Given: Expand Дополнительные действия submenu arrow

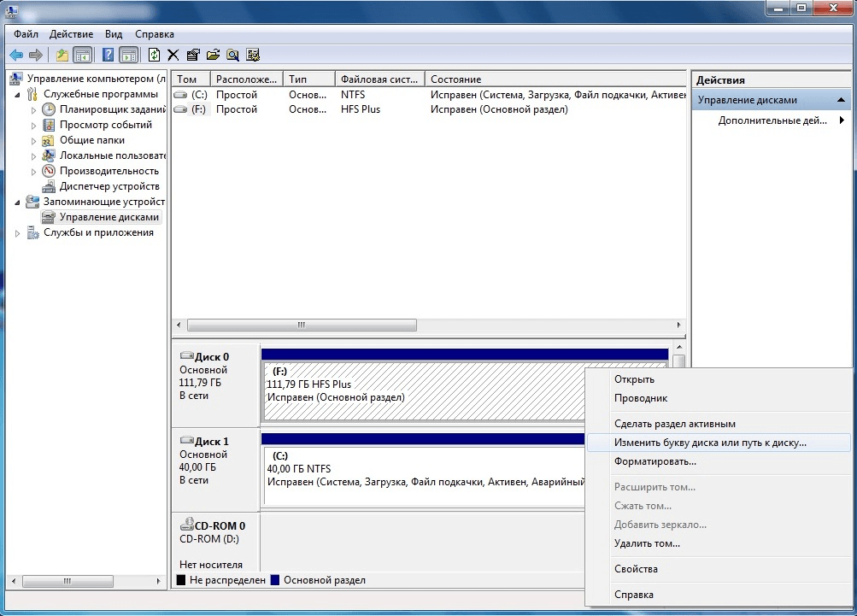Looking at the screenshot, I should (842, 120).
